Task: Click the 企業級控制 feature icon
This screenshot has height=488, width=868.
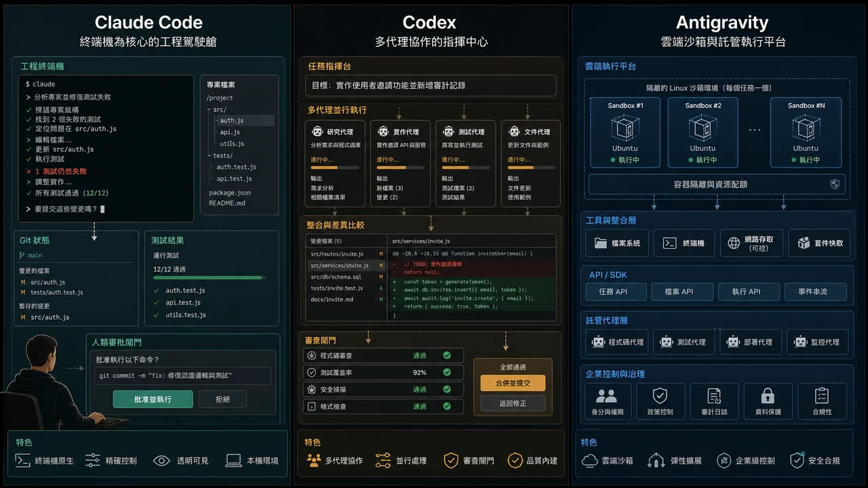Action: point(724,460)
